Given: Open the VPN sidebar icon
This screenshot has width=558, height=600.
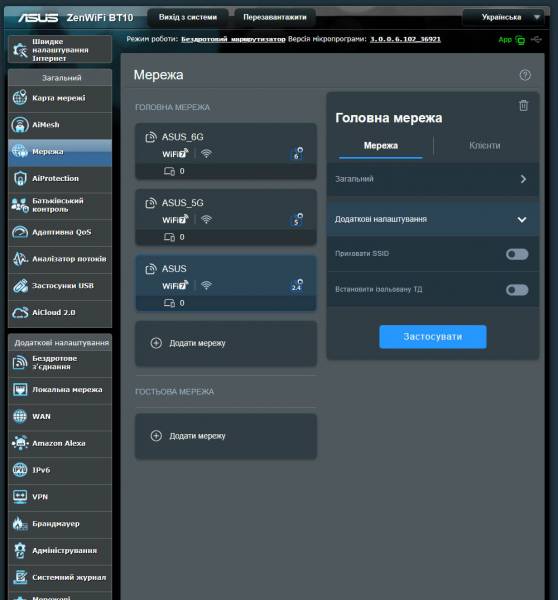Looking at the screenshot, I should [x=20, y=497].
